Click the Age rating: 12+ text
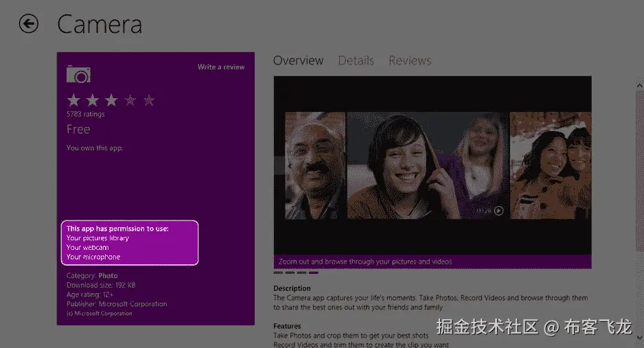This screenshot has width=644, height=348. [x=90, y=294]
